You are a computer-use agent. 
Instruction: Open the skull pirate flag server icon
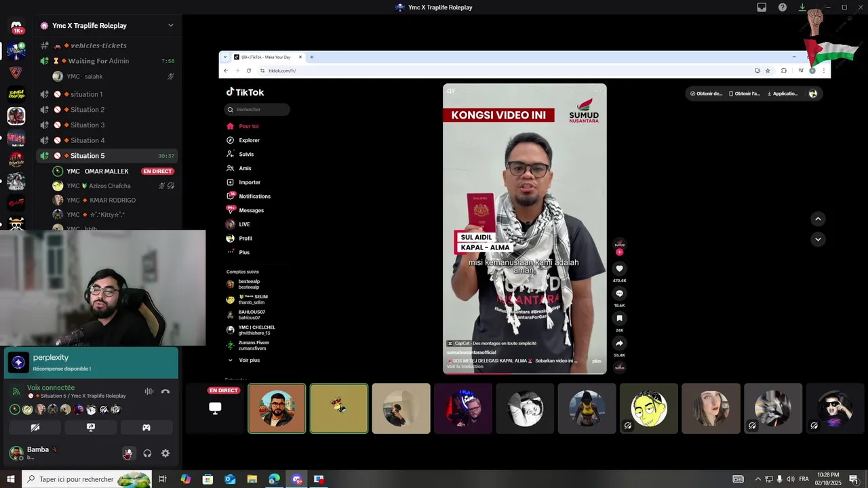(16, 223)
